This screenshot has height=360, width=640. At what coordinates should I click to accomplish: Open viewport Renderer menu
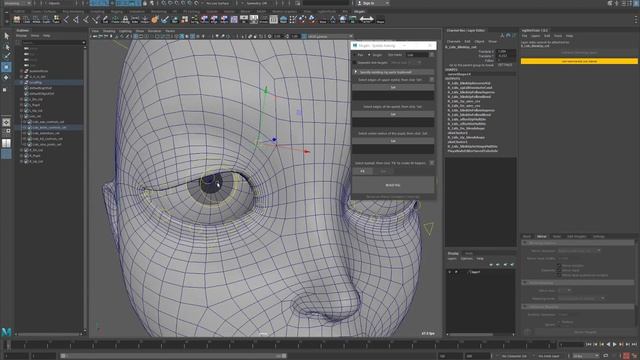coord(154,31)
